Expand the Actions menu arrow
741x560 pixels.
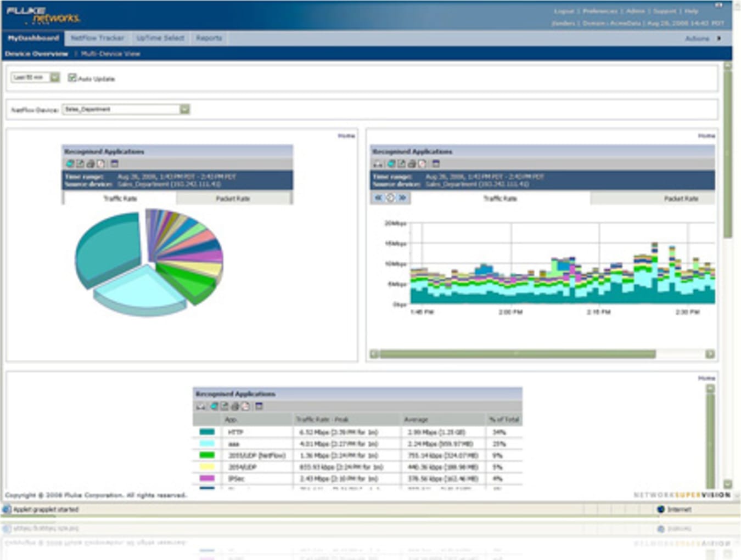pos(719,39)
